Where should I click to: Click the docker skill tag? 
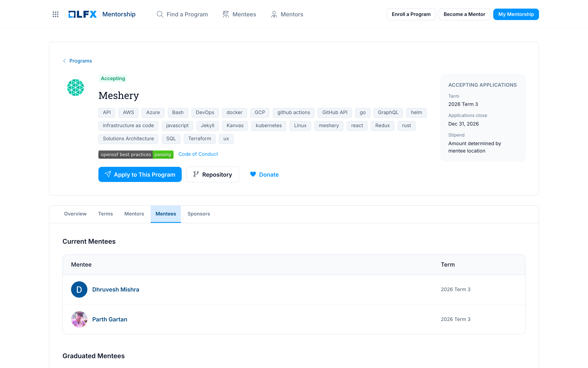coord(234,112)
